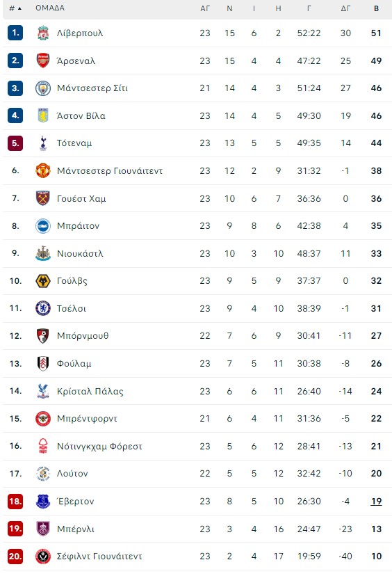Open the Μπράιτον team link
Viewport: 392px width, 576px height.
click(78, 226)
